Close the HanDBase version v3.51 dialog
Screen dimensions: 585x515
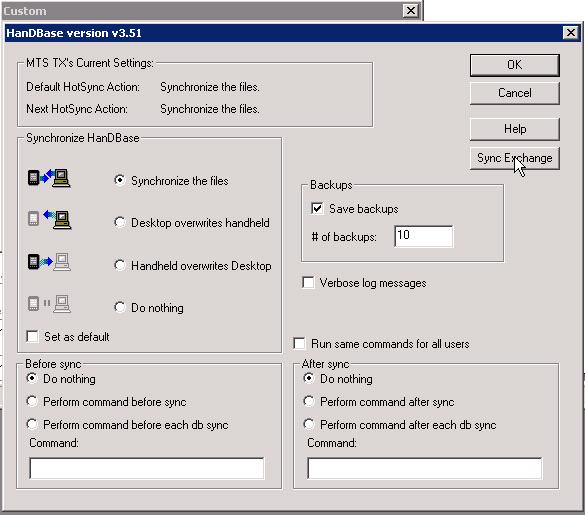(x=571, y=33)
